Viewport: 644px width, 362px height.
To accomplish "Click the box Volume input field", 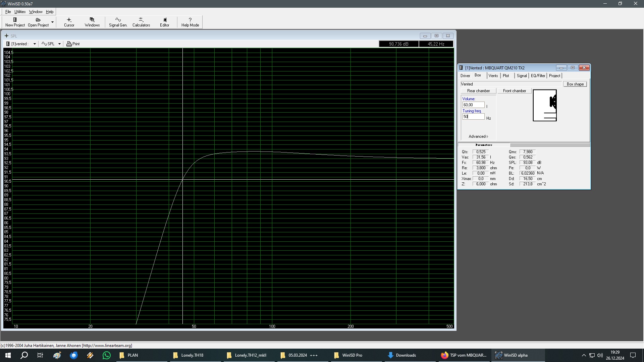I will [473, 105].
